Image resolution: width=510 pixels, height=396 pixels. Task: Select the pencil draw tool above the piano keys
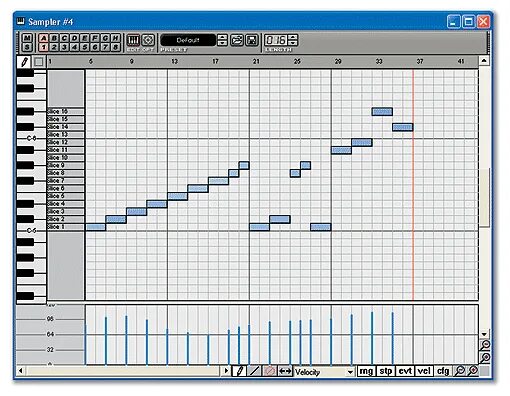click(24, 62)
